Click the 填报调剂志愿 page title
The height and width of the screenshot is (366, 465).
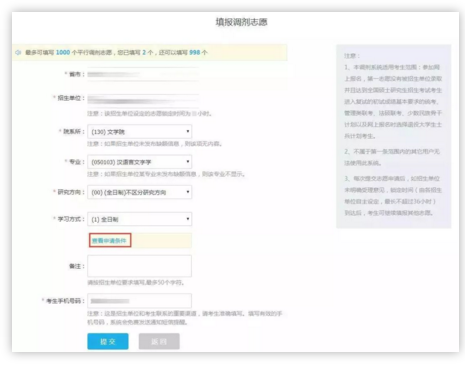(x=241, y=22)
